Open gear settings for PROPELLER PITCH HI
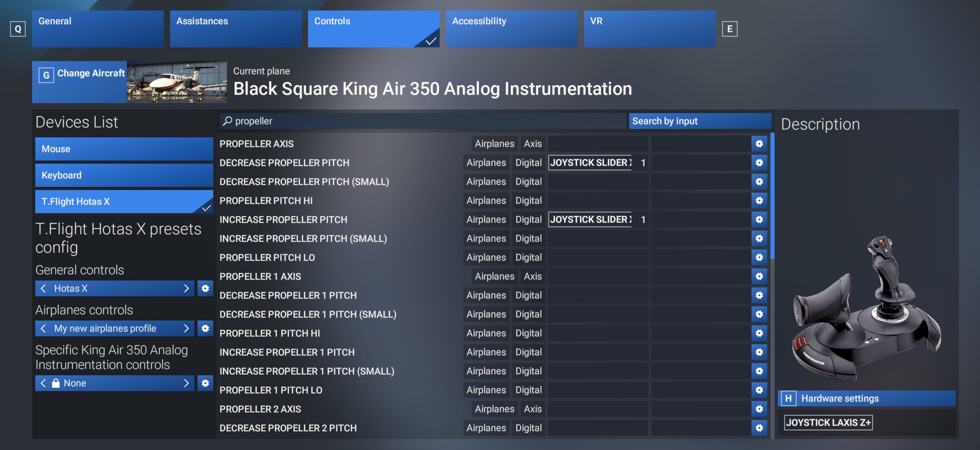 pos(759,201)
